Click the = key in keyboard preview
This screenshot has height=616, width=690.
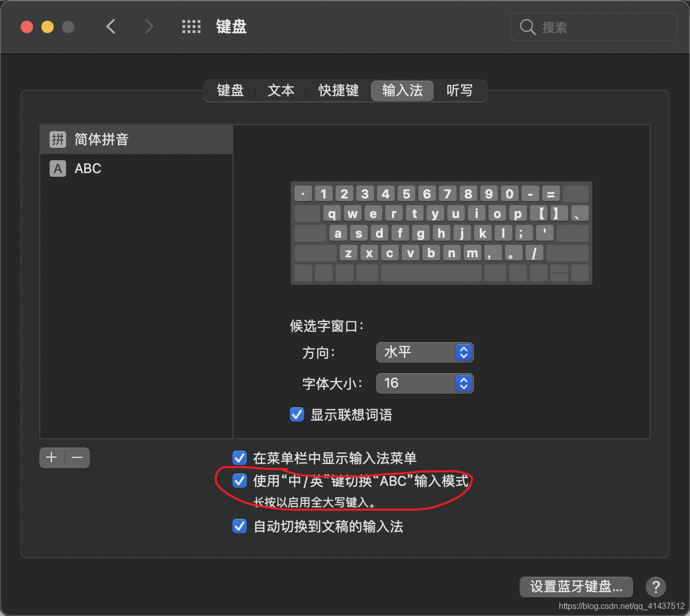[551, 194]
